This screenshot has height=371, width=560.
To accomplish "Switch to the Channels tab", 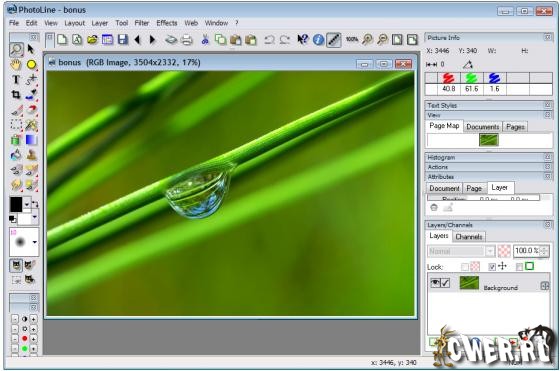I will [469, 237].
